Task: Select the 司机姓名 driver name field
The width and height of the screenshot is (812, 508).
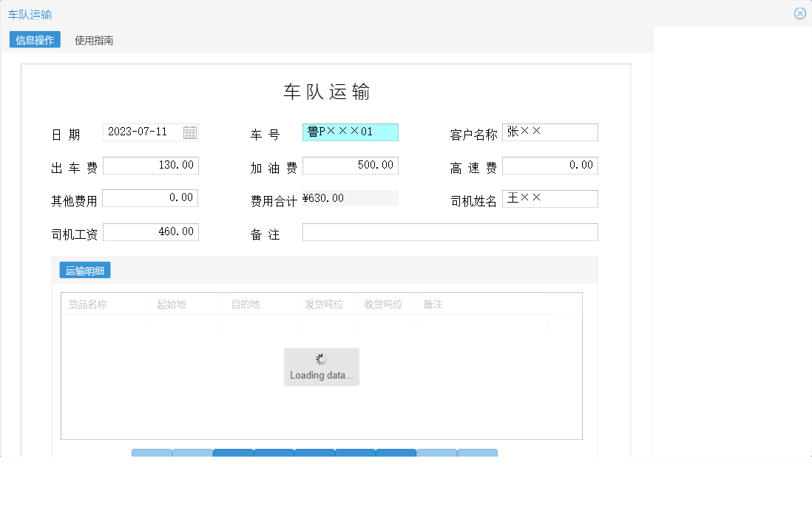Action: [x=550, y=198]
